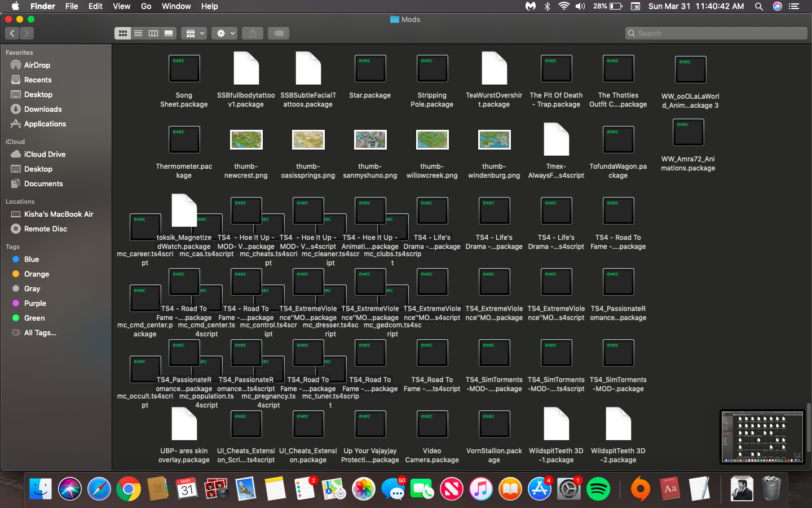Image resolution: width=812 pixels, height=508 pixels.
Task: Select TofundaWagon.package file
Action: click(618, 140)
